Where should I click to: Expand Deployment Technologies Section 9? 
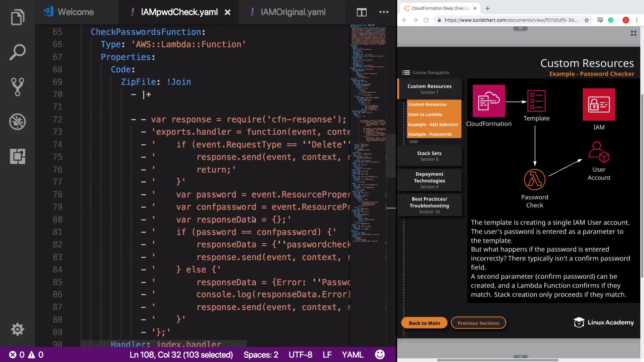[429, 180]
